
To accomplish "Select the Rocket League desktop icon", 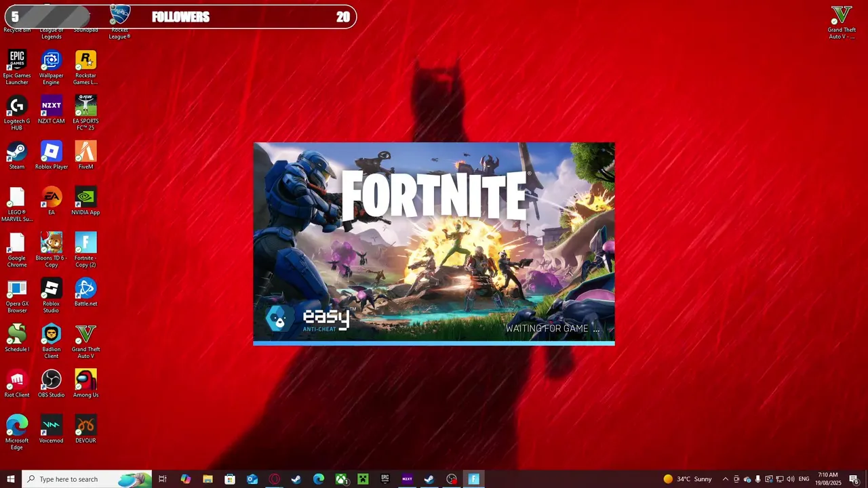I will (x=120, y=22).
